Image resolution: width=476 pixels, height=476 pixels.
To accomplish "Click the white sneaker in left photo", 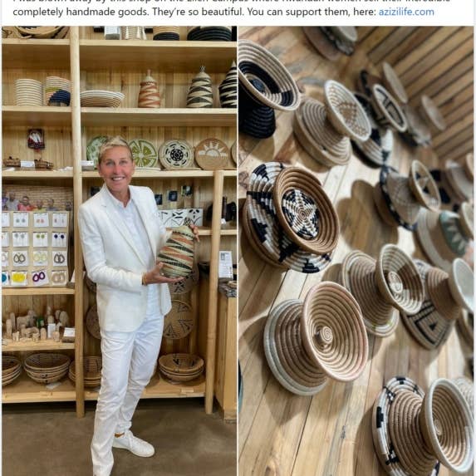I will point(134,444).
